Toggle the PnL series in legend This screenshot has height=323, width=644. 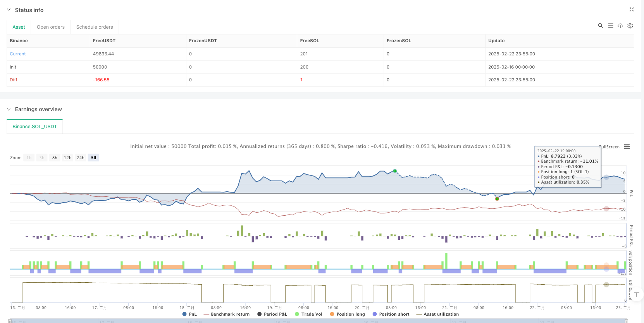(x=189, y=314)
